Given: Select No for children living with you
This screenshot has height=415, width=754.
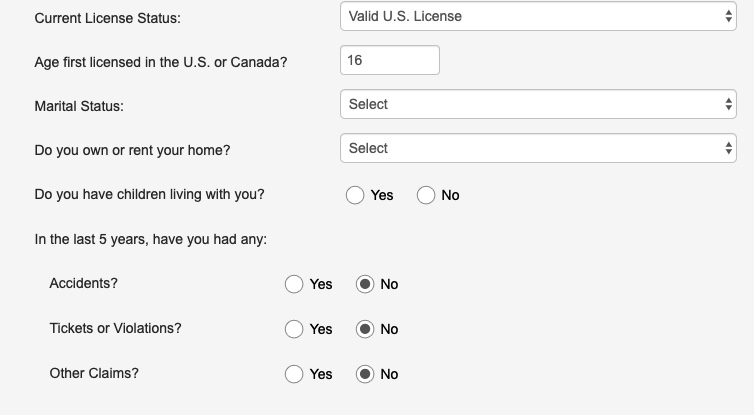Looking at the screenshot, I should point(426,195).
